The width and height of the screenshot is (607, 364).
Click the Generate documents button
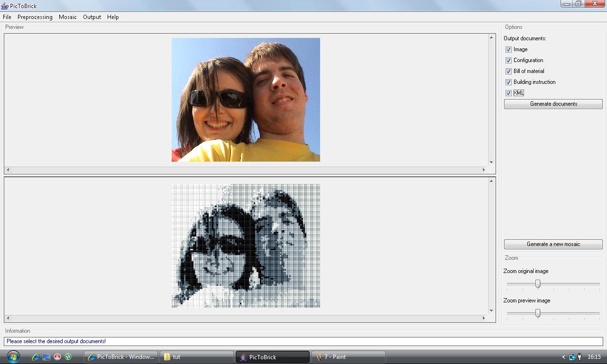coord(553,104)
